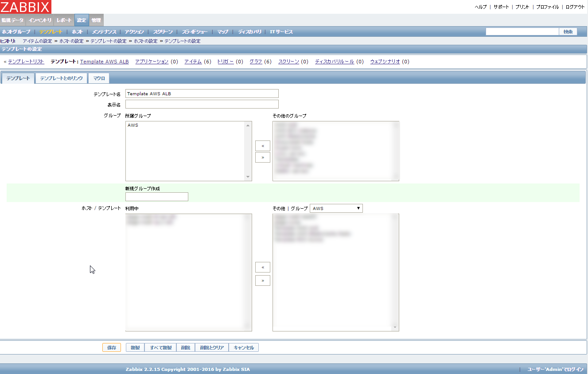Switch to the テンプレートとのリンク tab
588x374 pixels.
coord(62,78)
